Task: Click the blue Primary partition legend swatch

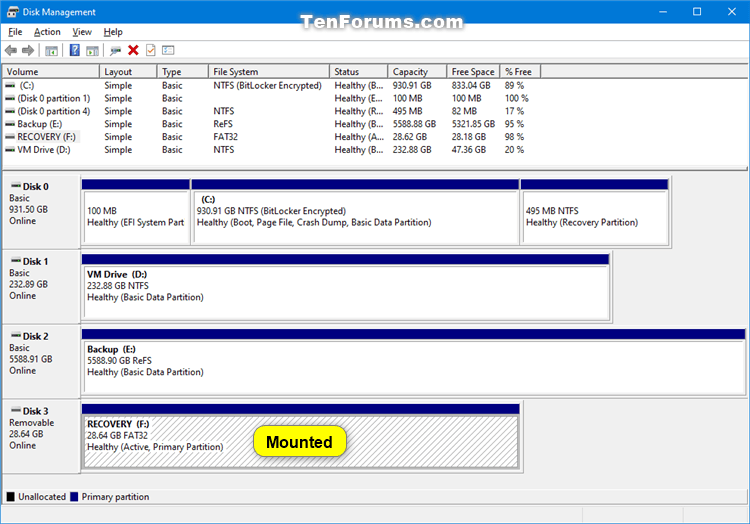Action: 74,497
